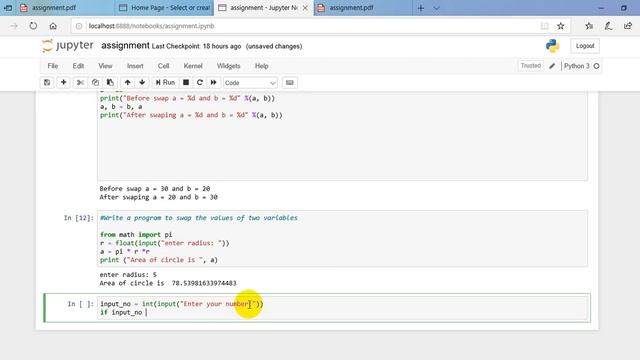
Task: Insert a new cell below
Action: (63, 82)
